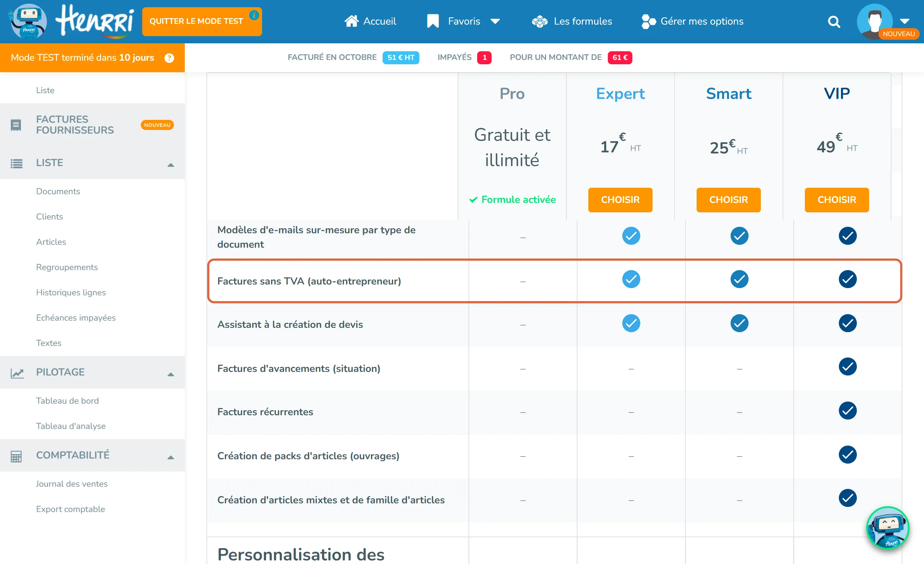The image size is (924, 564).
Task: Open the search magnifier icon
Action: 834,22
